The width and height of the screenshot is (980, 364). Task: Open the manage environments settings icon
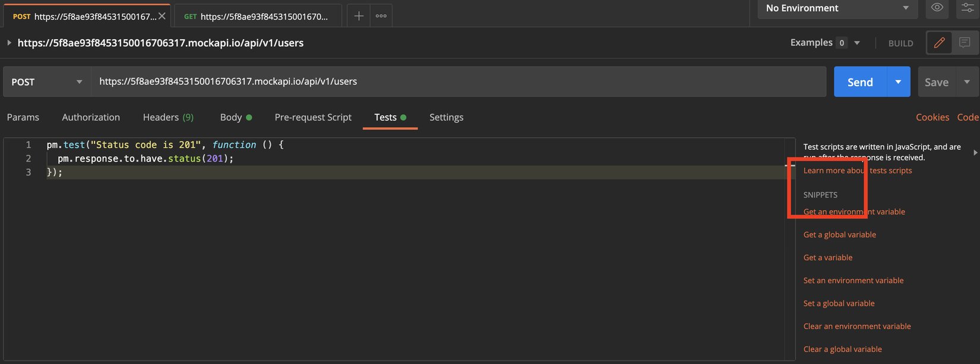tap(968, 8)
